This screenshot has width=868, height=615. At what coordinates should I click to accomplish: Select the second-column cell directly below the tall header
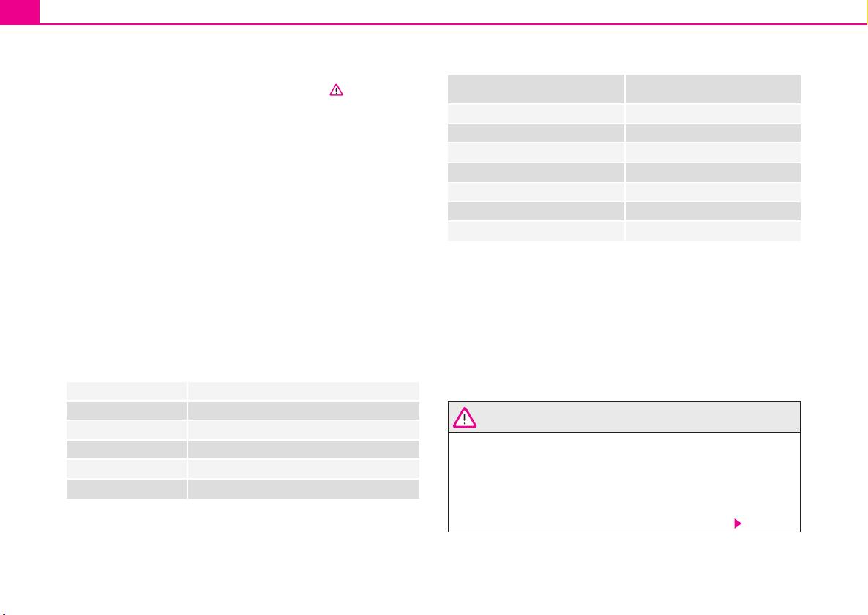[713, 113]
